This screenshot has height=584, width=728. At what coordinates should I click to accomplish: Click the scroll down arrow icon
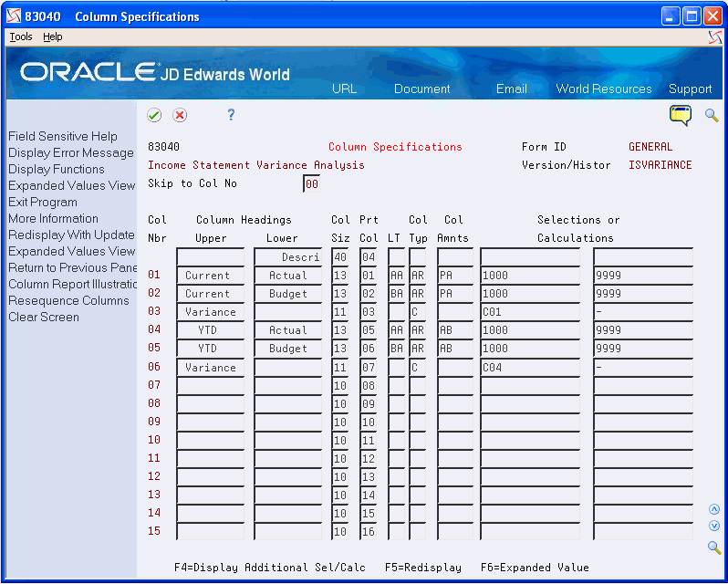tap(714, 526)
